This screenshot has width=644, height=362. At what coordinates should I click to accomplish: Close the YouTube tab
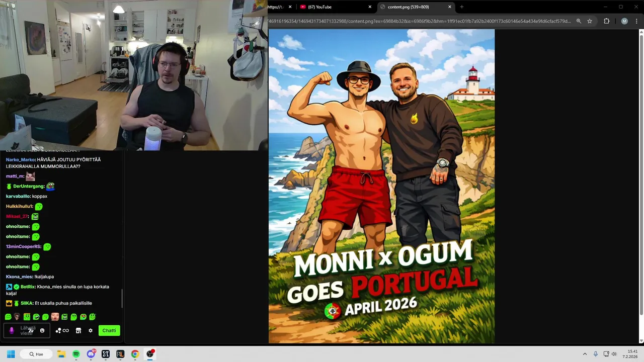pyautogui.click(x=370, y=7)
